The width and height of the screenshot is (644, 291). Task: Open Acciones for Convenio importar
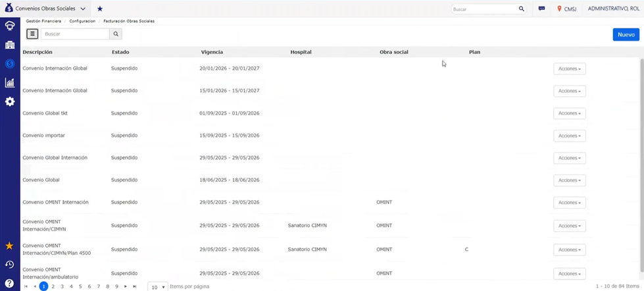click(x=570, y=136)
